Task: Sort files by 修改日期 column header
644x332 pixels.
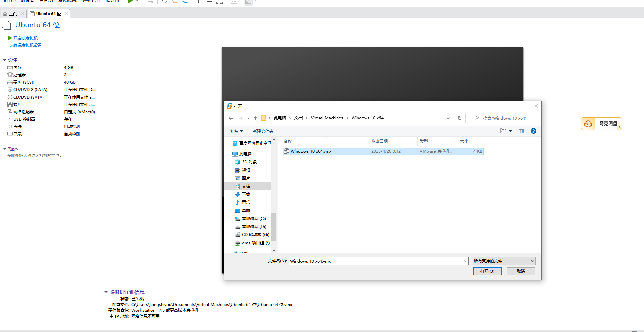Action: coord(393,141)
